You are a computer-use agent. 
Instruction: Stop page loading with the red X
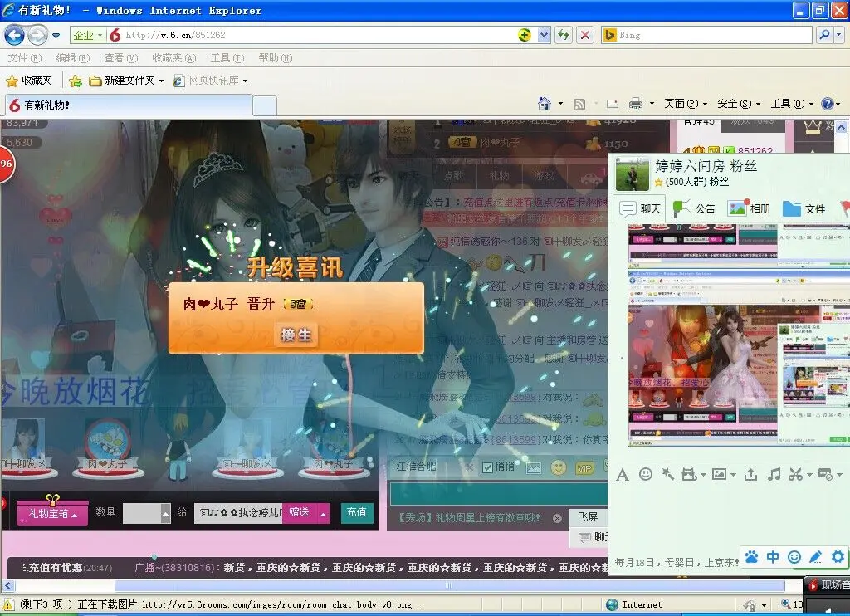click(x=585, y=35)
